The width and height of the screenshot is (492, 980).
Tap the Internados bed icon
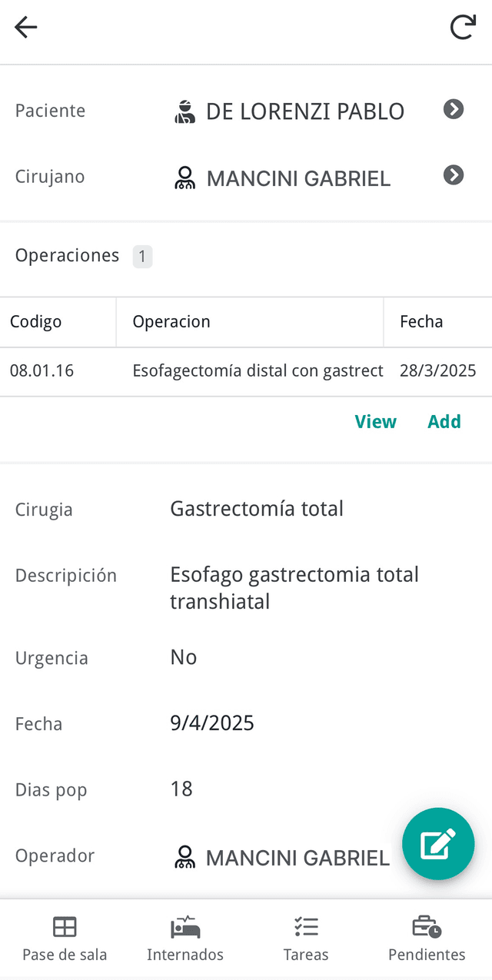click(185, 927)
